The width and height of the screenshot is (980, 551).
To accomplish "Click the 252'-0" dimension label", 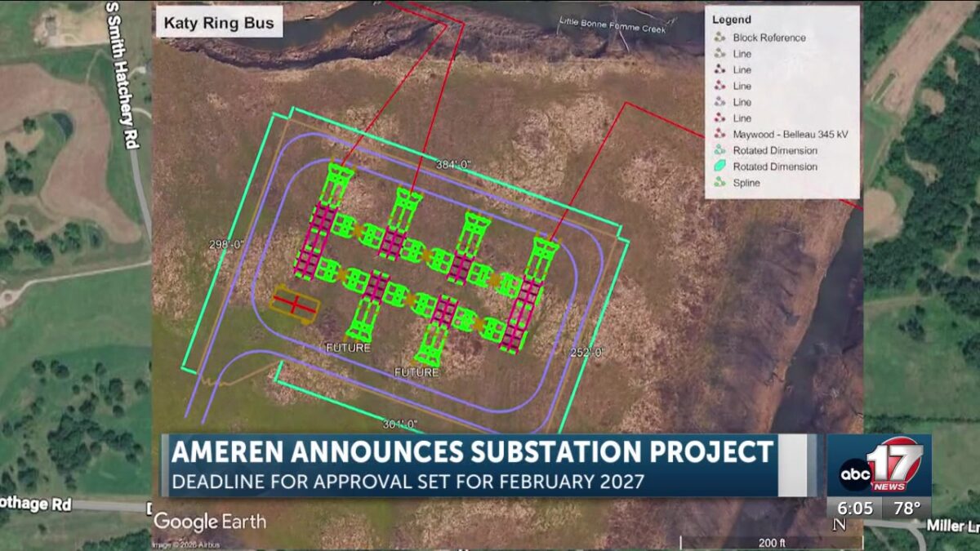I will tap(586, 353).
